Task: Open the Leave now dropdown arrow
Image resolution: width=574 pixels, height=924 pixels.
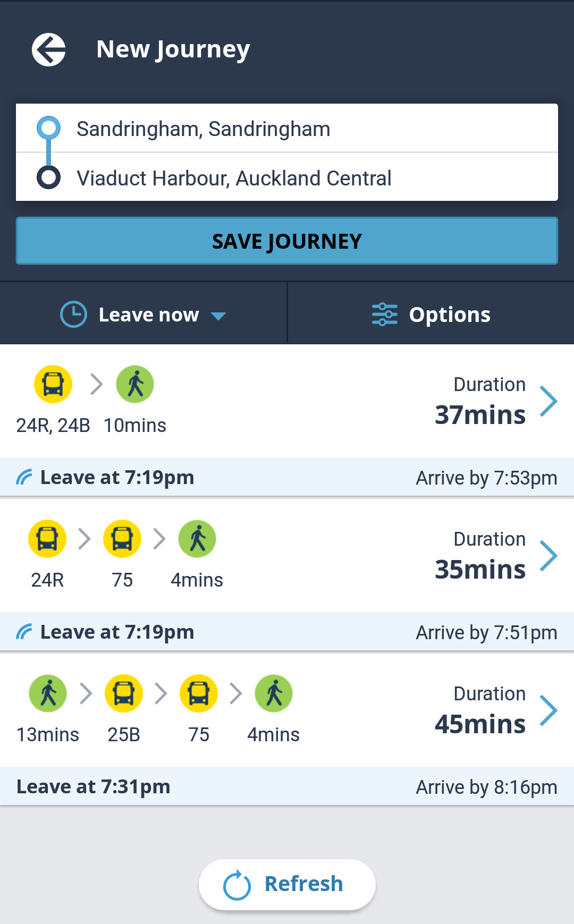Action: pyautogui.click(x=218, y=316)
